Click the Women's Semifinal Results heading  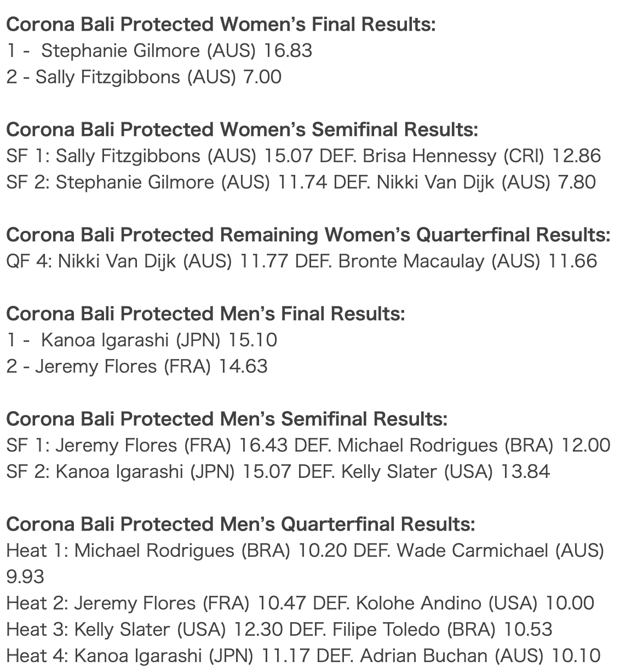point(242,130)
